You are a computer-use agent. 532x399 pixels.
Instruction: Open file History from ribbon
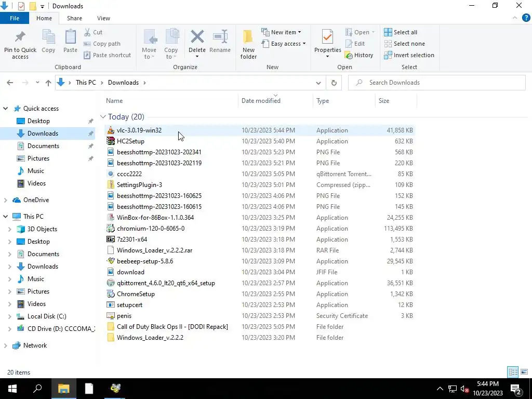pos(359,55)
